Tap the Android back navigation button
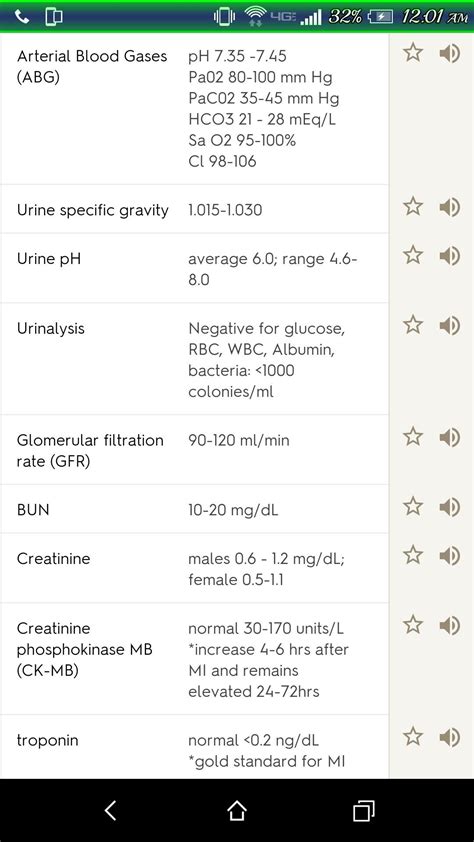This screenshot has width=474, height=842. (x=111, y=810)
